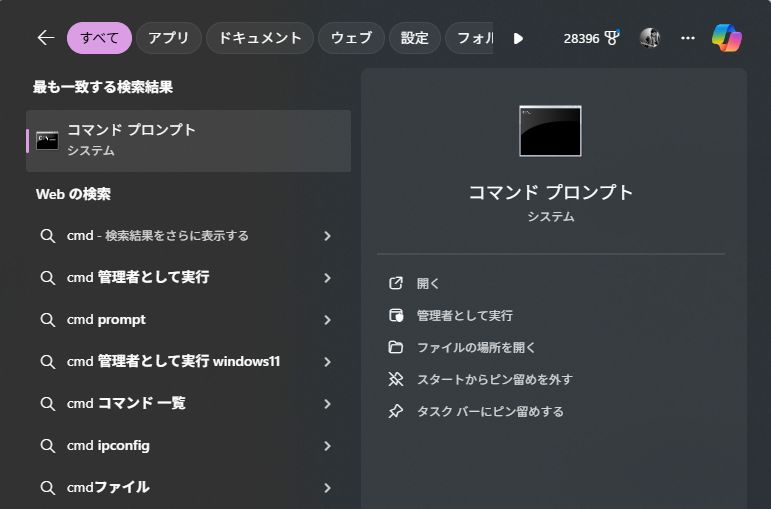Go back with the left arrow icon

(x=46, y=38)
